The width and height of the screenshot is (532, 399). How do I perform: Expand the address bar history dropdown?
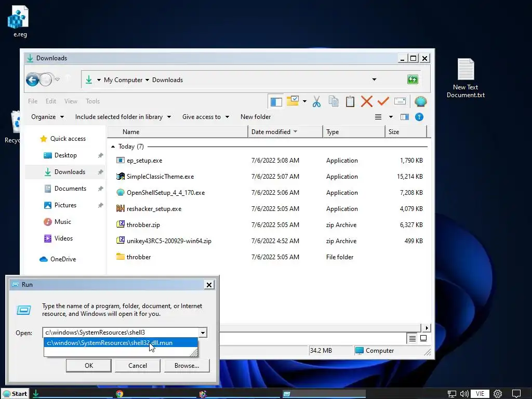(x=374, y=79)
